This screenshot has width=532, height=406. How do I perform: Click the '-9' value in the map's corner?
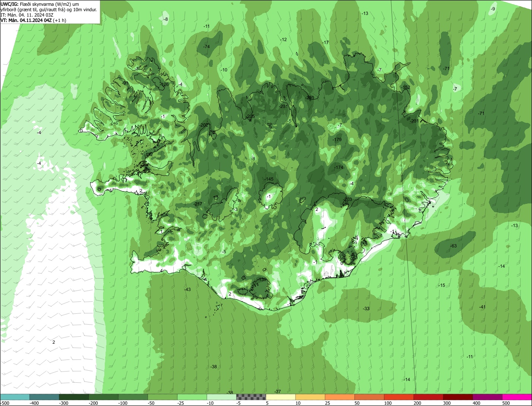click(493, 9)
